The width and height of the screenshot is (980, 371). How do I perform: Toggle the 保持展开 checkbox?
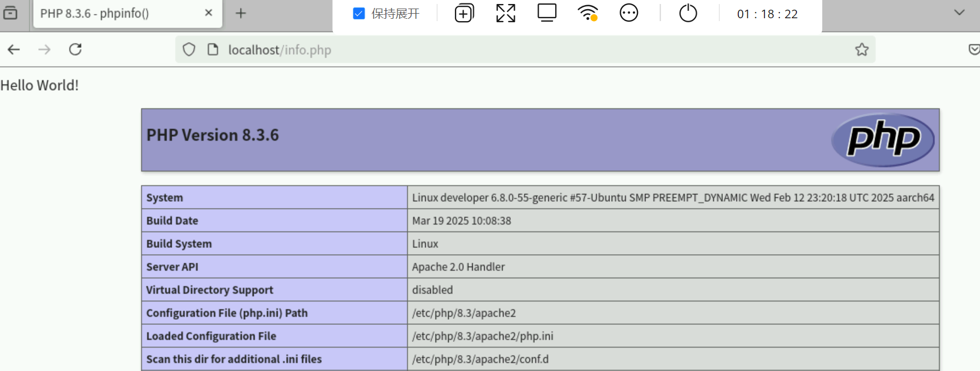point(359,13)
